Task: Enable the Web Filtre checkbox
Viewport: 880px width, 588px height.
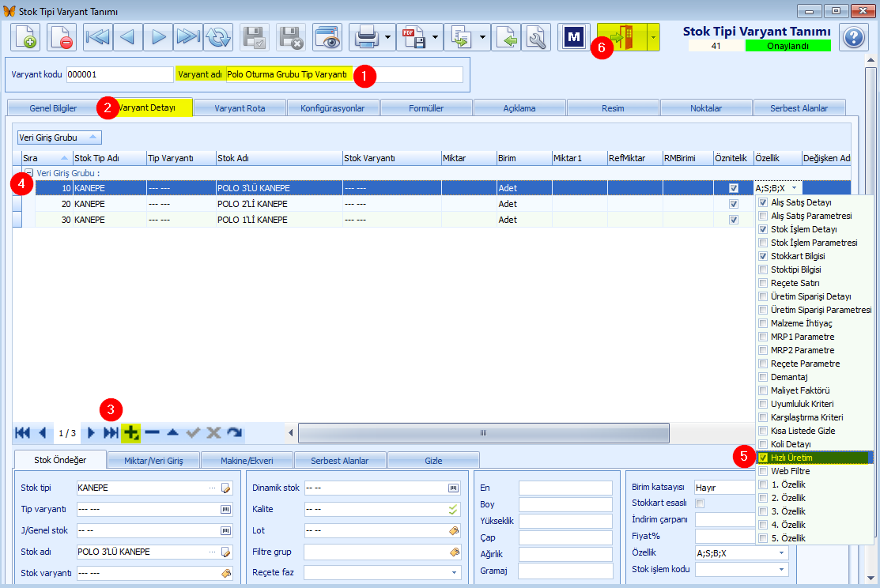Action: click(763, 471)
